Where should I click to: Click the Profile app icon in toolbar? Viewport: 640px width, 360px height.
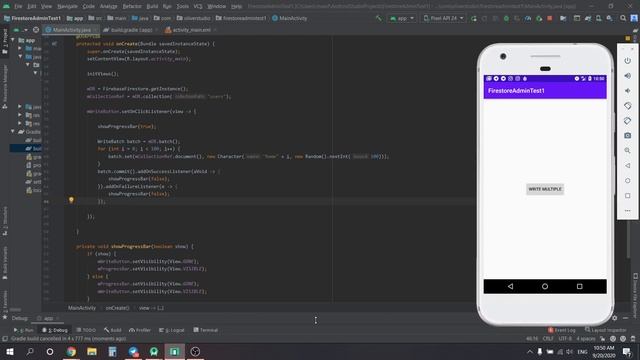(x=528, y=18)
